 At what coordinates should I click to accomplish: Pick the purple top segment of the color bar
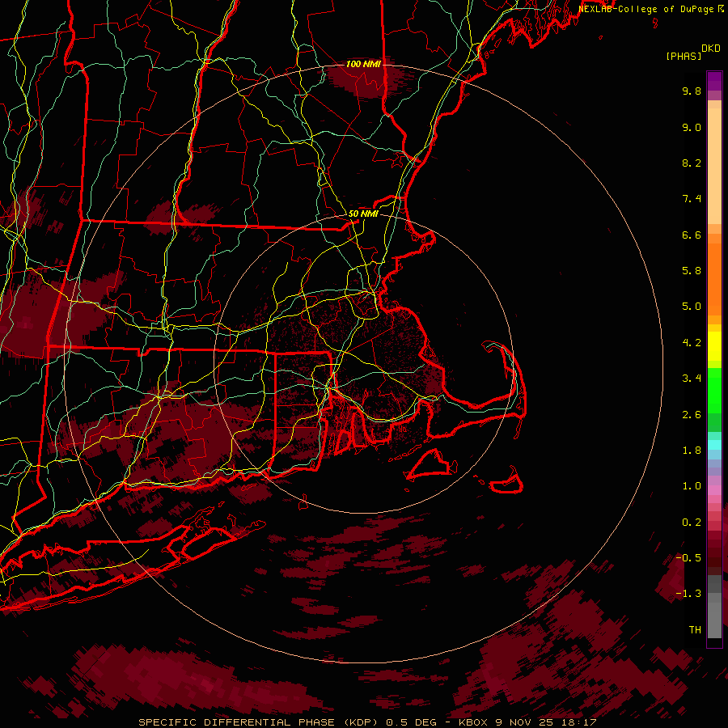(714, 81)
